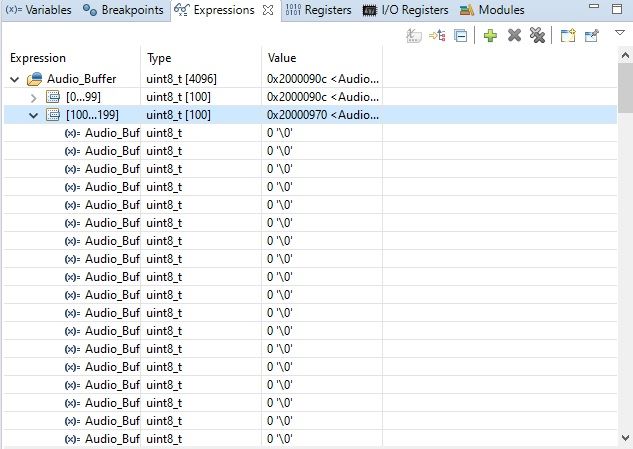
Task: Add a new expression with green plus
Action: coord(490,36)
